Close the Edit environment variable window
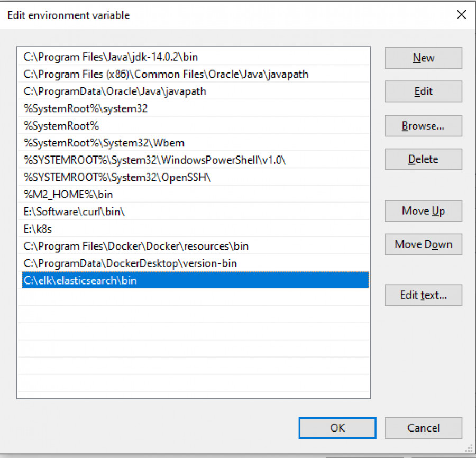Screen dimensions: 476x458 click(461, 15)
